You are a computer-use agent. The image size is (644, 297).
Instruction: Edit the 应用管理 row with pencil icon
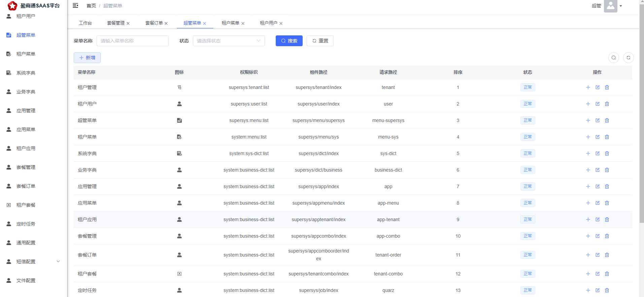598,186
